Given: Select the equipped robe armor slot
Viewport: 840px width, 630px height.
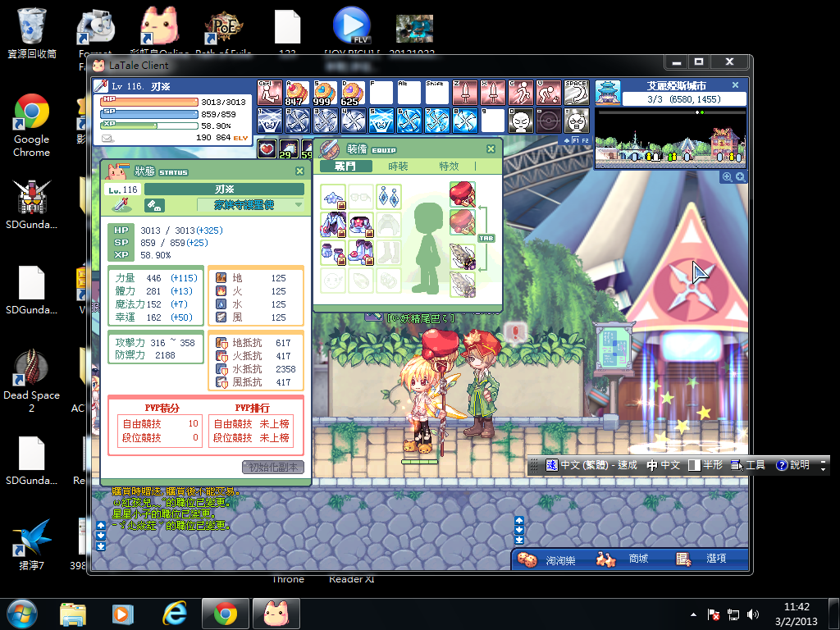Looking at the screenshot, I should [x=333, y=225].
